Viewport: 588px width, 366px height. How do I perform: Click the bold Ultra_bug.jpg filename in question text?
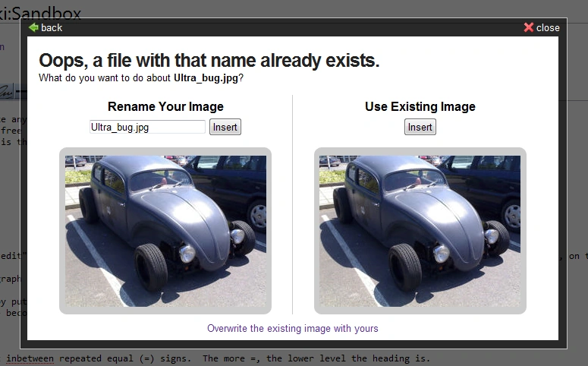tap(206, 78)
